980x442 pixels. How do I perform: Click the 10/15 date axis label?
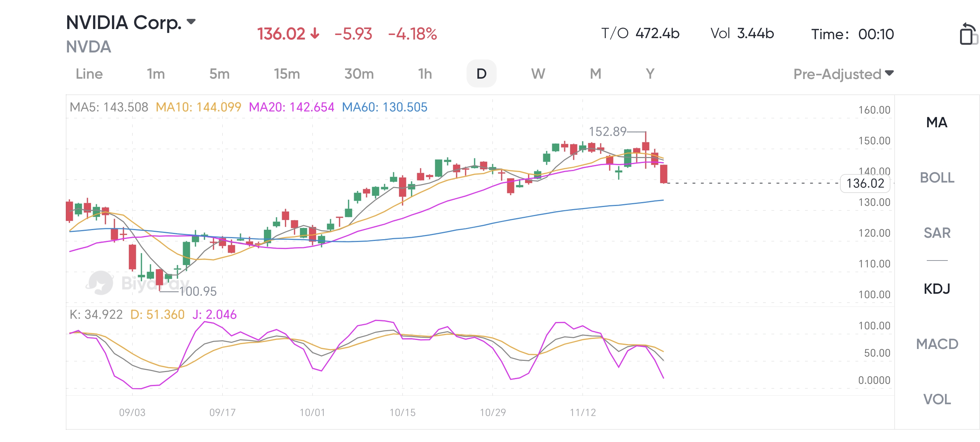coord(402,412)
